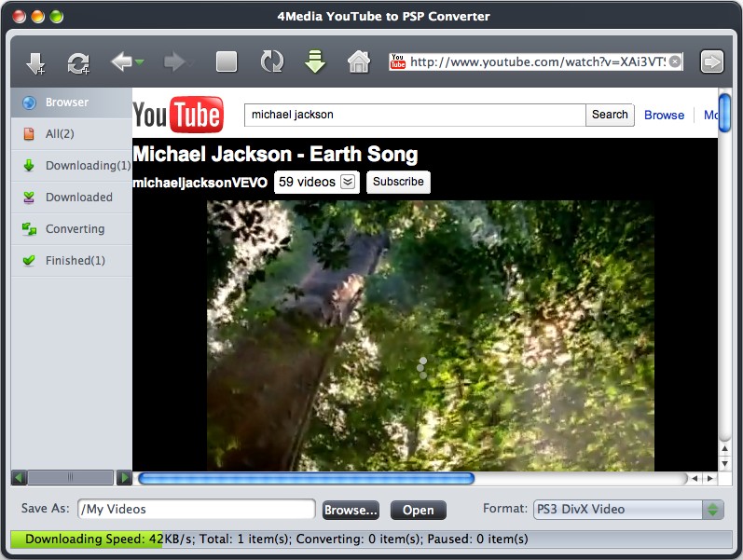Click the YouTube logo

tap(178, 115)
